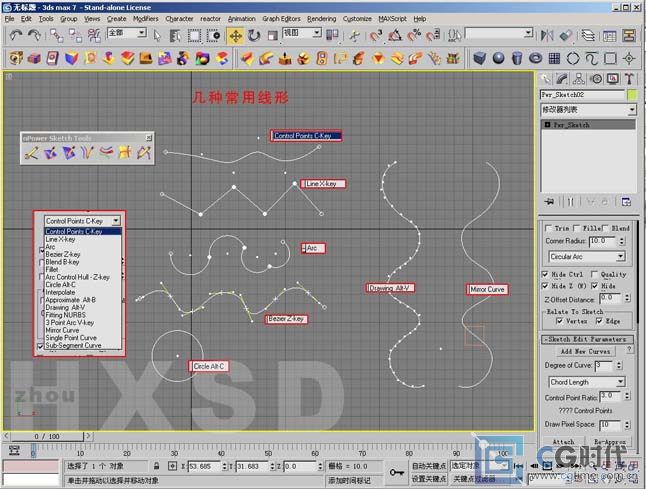Open reference coordinate system dropdown
The image size is (646, 489).
point(317,33)
